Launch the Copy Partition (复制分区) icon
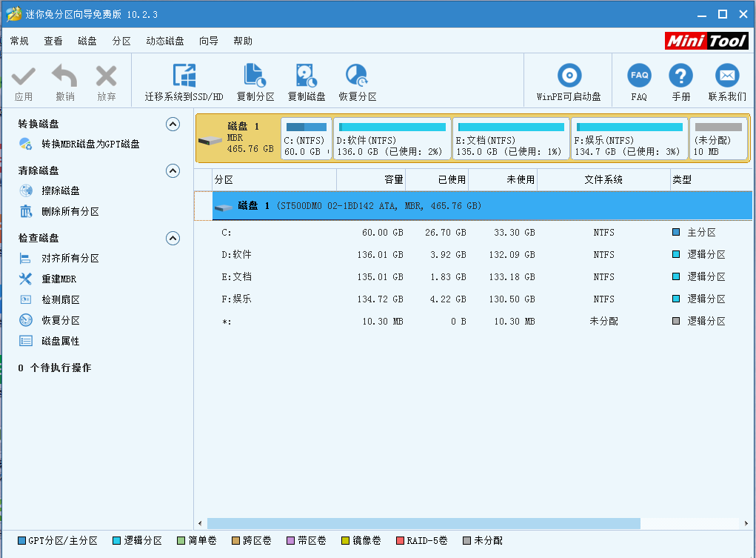 pos(255,76)
